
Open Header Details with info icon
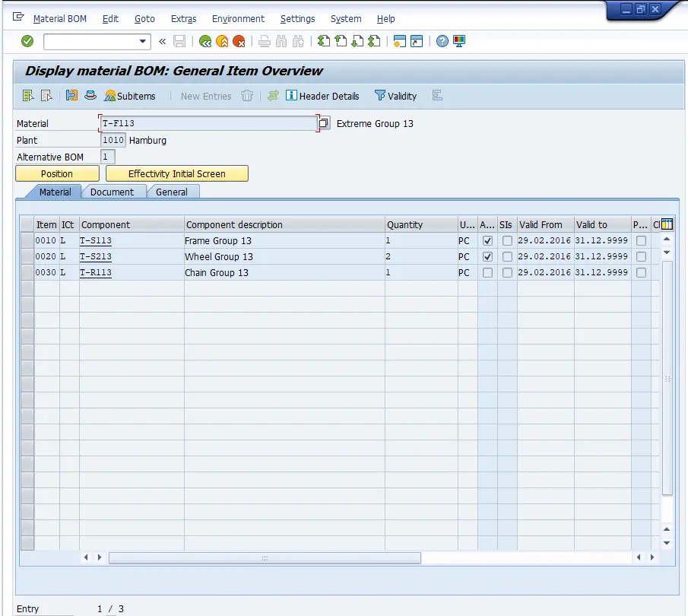point(322,96)
